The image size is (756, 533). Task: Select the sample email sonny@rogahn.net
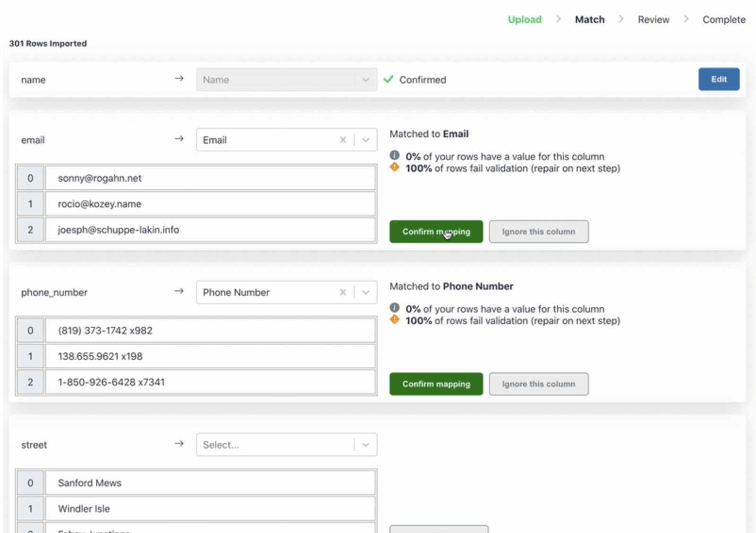100,178
